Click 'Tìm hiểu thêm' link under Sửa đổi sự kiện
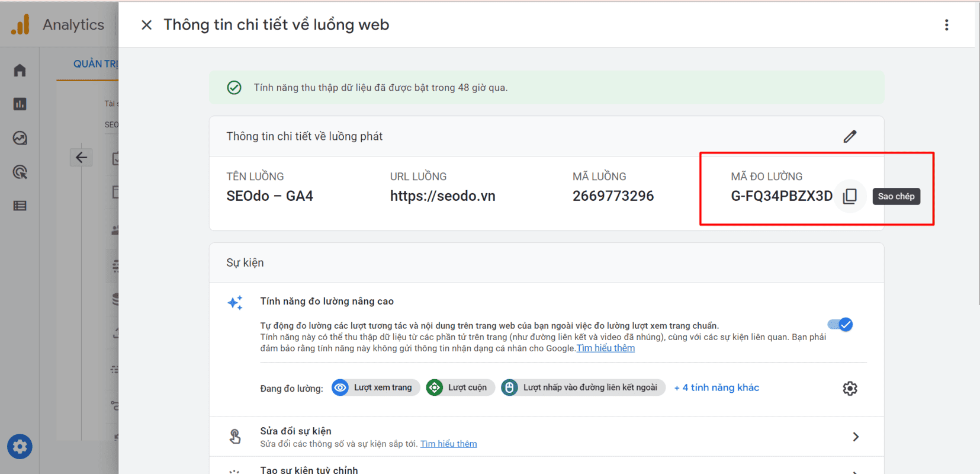980x474 pixels. [x=448, y=444]
